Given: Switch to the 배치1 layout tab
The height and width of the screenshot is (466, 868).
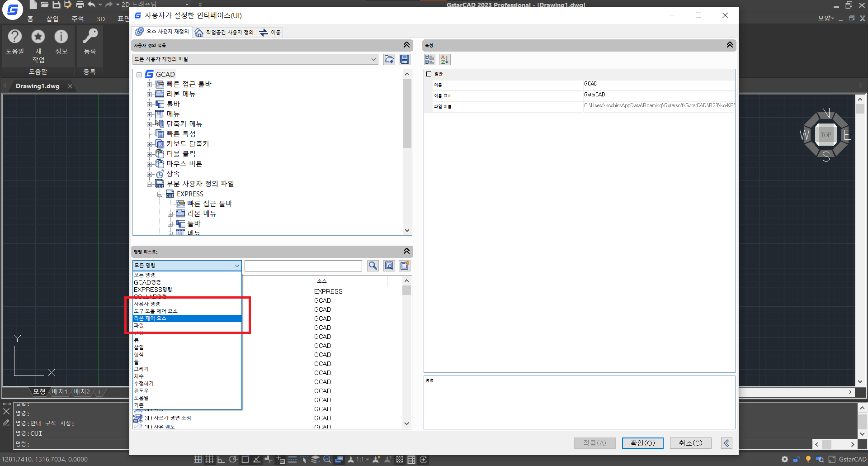Looking at the screenshot, I should (x=59, y=392).
